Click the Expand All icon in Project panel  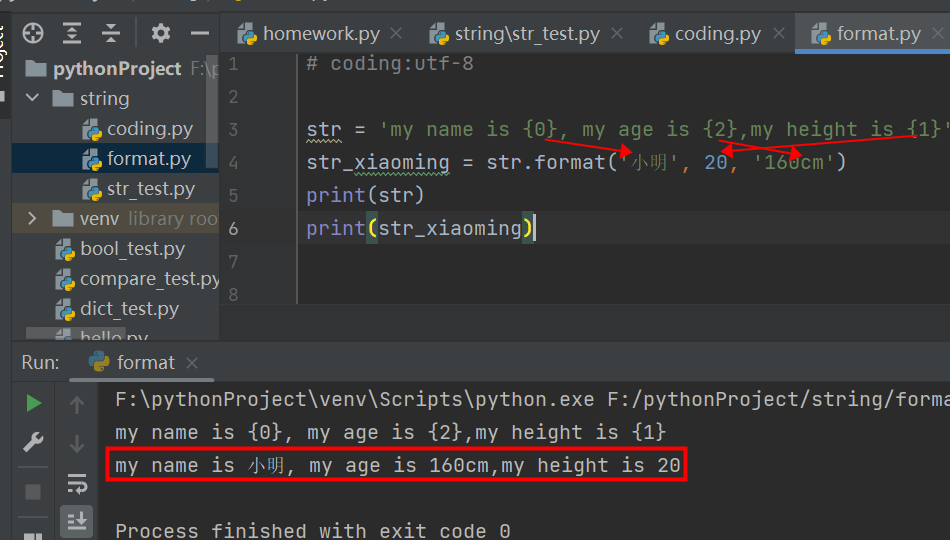click(72, 33)
